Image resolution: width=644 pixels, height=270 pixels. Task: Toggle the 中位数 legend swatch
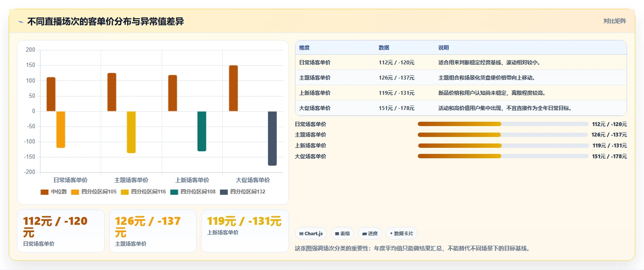(x=44, y=192)
